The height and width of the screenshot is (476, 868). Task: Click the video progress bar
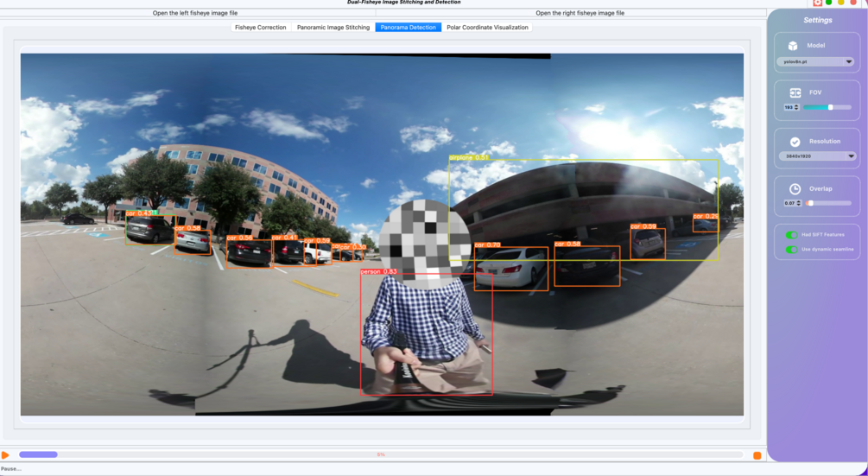(381, 454)
